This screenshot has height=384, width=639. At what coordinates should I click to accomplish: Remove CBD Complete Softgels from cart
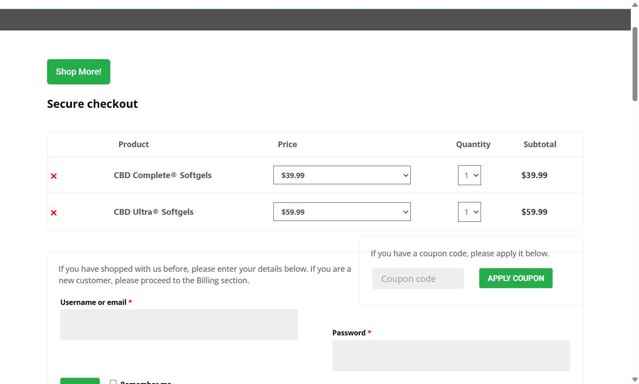53,176
